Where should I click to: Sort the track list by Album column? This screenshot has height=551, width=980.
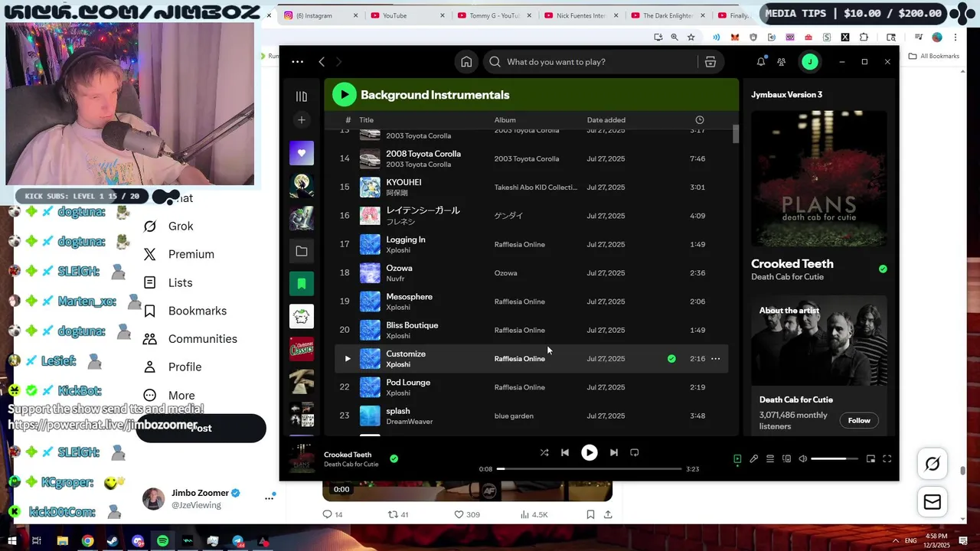(505, 120)
